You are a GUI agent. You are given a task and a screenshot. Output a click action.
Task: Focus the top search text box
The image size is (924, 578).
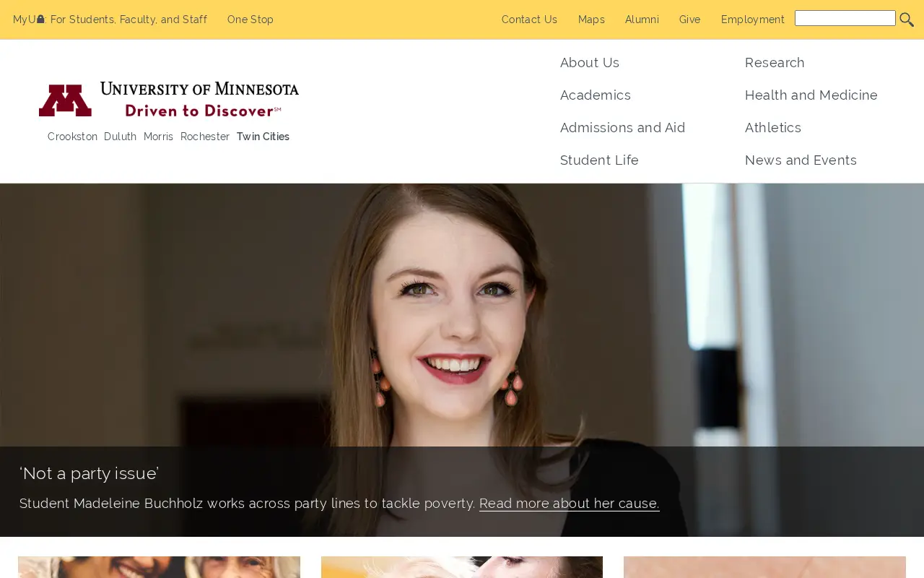tap(845, 18)
